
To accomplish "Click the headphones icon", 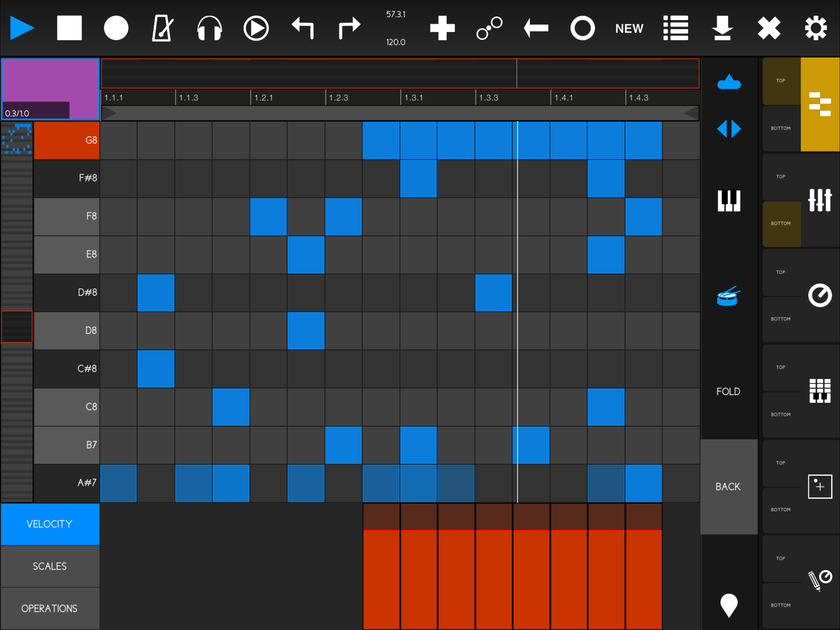I will click(x=209, y=28).
